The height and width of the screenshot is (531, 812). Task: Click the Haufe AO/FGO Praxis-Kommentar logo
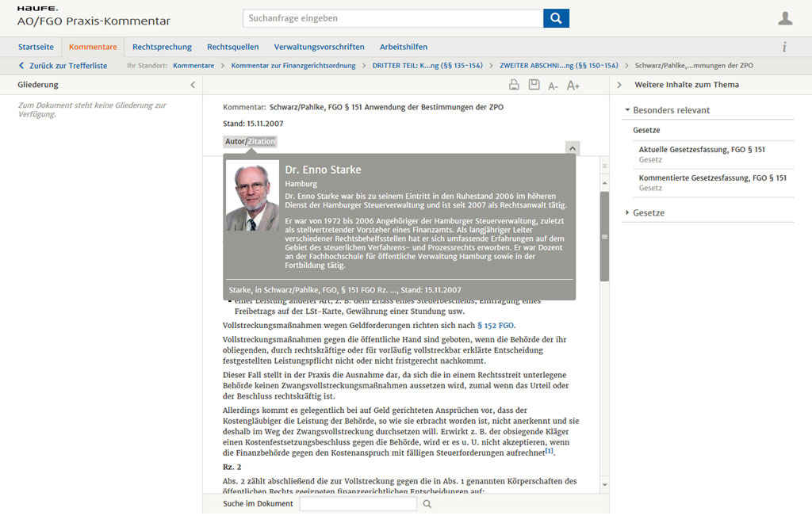pos(94,17)
